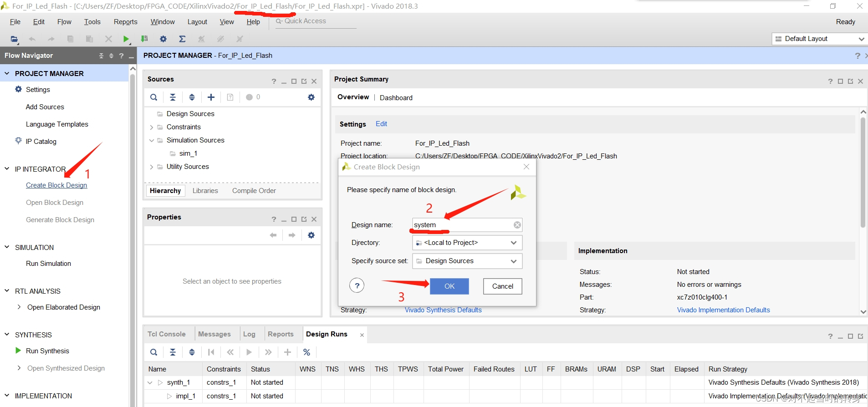The image size is (868, 407).
Task: Click back arrow in Properties panel
Action: (x=273, y=235)
